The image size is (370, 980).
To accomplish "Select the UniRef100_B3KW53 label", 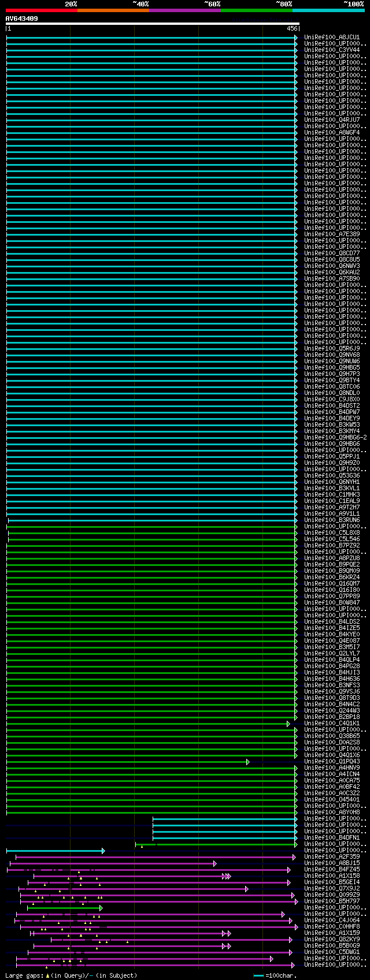I will click(332, 425).
